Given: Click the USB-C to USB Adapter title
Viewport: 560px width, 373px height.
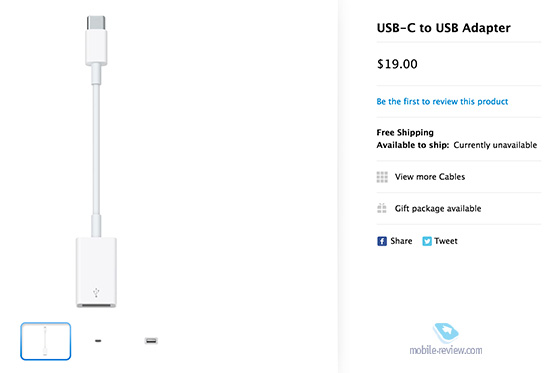Looking at the screenshot, I should (444, 28).
